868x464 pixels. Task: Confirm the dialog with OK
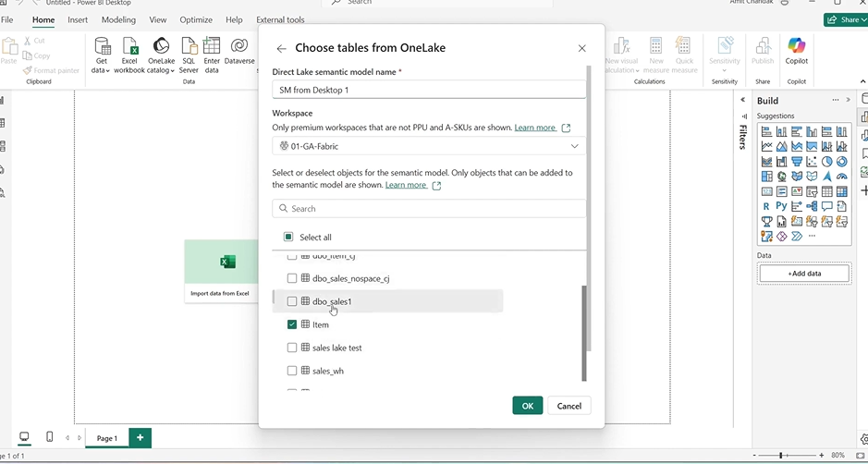528,406
